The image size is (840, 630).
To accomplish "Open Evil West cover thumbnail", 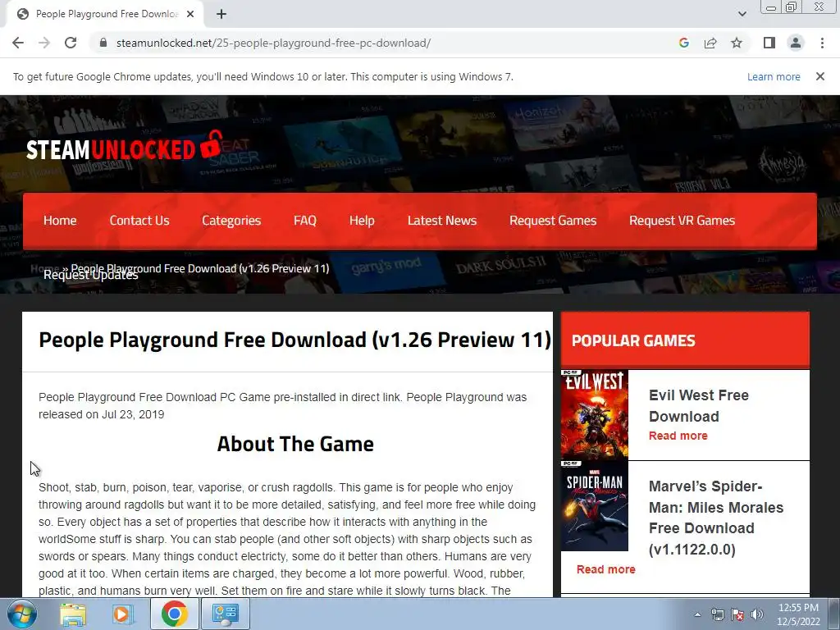I will click(595, 414).
